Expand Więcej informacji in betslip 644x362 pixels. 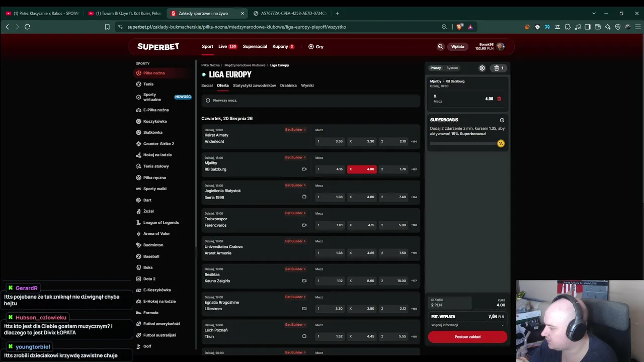467,325
